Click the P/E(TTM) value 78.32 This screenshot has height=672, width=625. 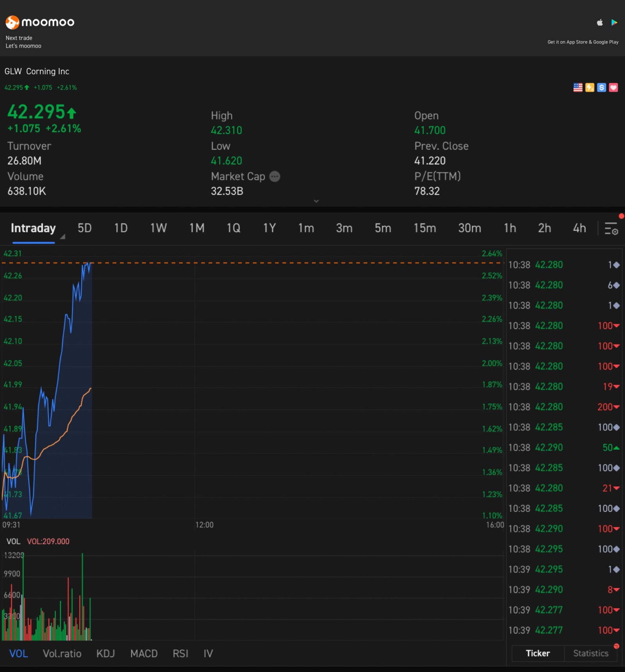point(427,191)
